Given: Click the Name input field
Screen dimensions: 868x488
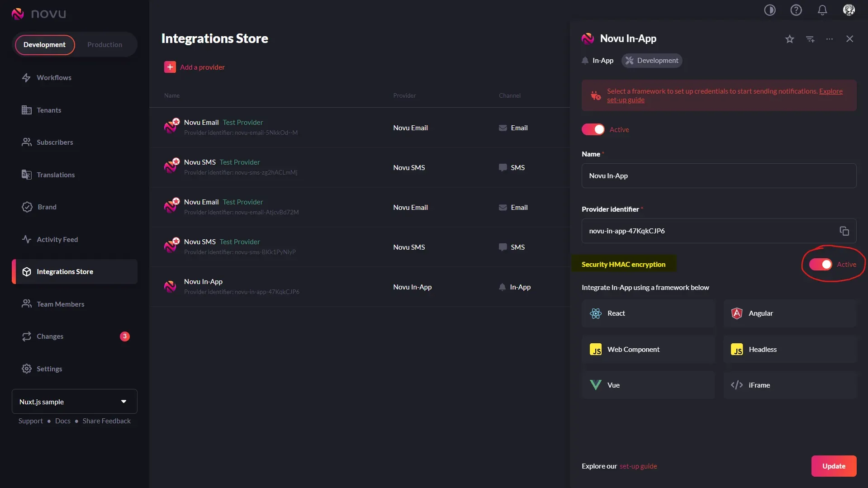Looking at the screenshot, I should [719, 176].
